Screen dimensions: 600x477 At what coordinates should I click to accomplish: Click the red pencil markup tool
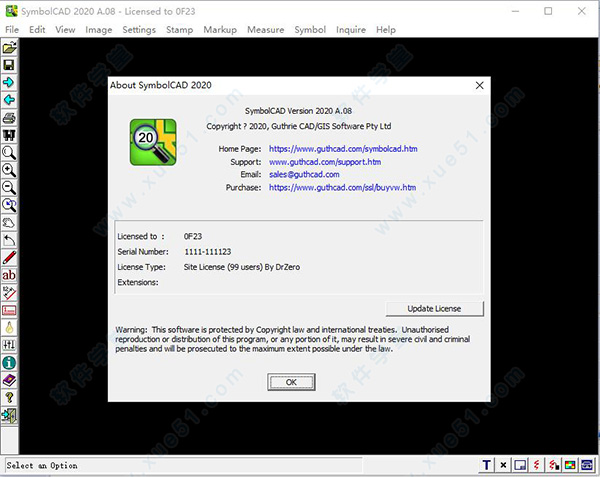(9, 257)
